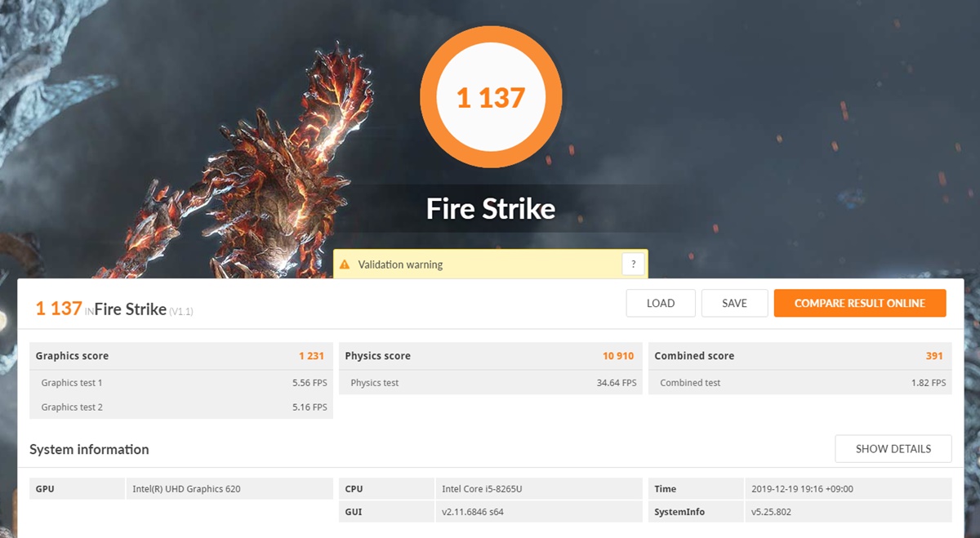Click the Time label cell
The height and width of the screenshot is (538, 980).
tap(696, 489)
